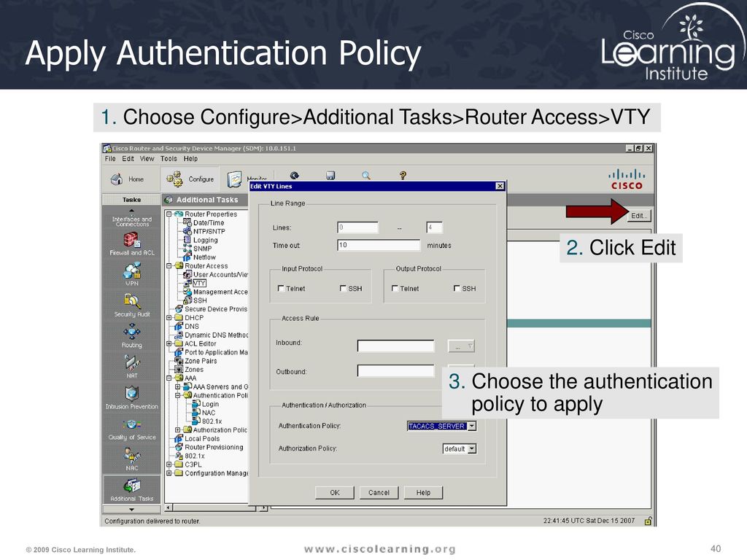This screenshot has width=747, height=560.
Task: Click Help button in the dialog
Action: click(423, 492)
